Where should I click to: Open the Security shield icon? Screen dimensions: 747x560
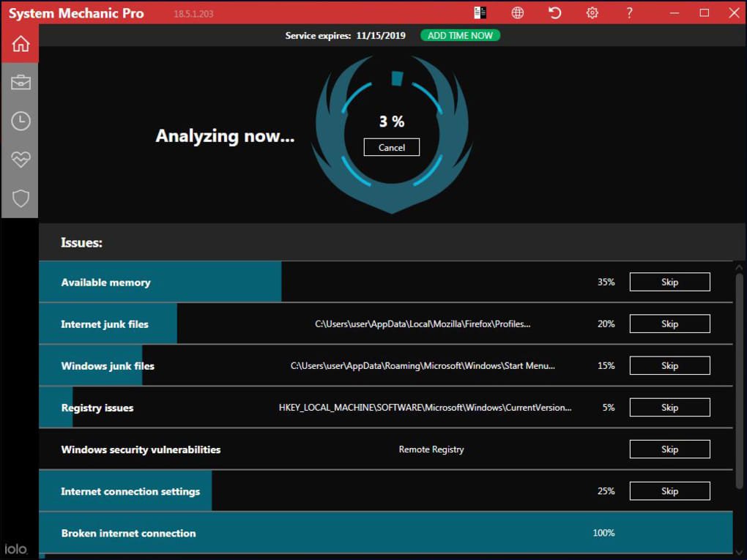pos(20,198)
